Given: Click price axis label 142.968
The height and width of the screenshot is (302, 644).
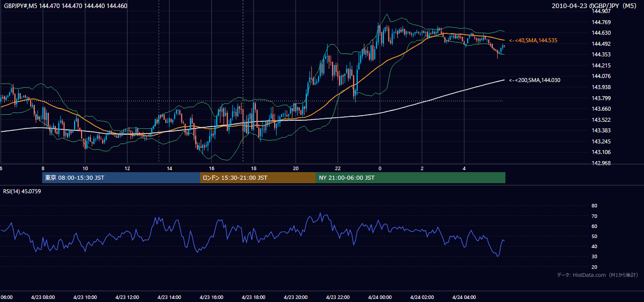Looking at the screenshot, I should (601, 163).
